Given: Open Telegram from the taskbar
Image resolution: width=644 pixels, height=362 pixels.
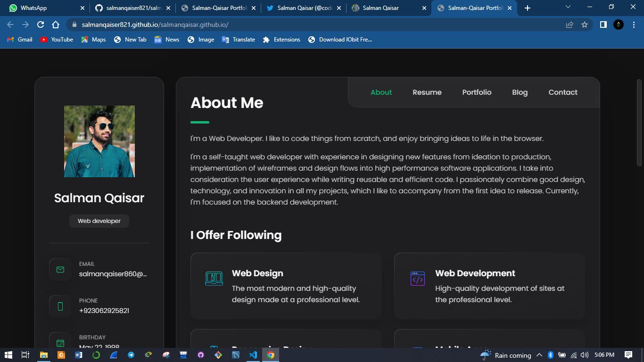Looking at the screenshot, I should coord(131,355).
